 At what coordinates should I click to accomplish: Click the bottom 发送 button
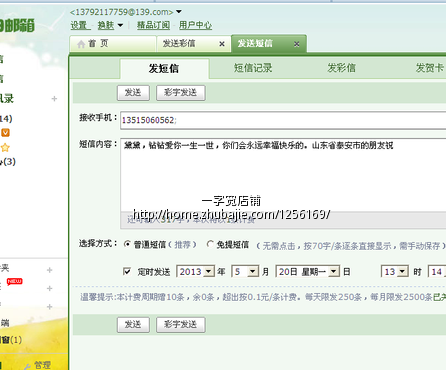[133, 325]
